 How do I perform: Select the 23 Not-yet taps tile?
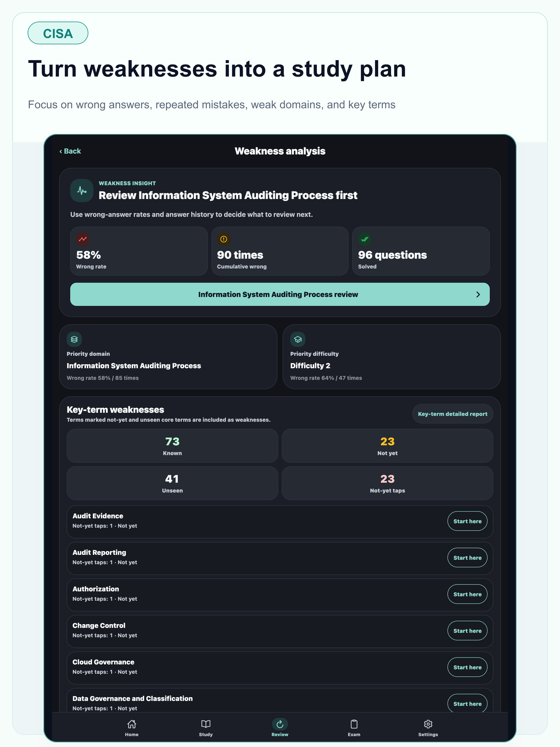pos(387,483)
